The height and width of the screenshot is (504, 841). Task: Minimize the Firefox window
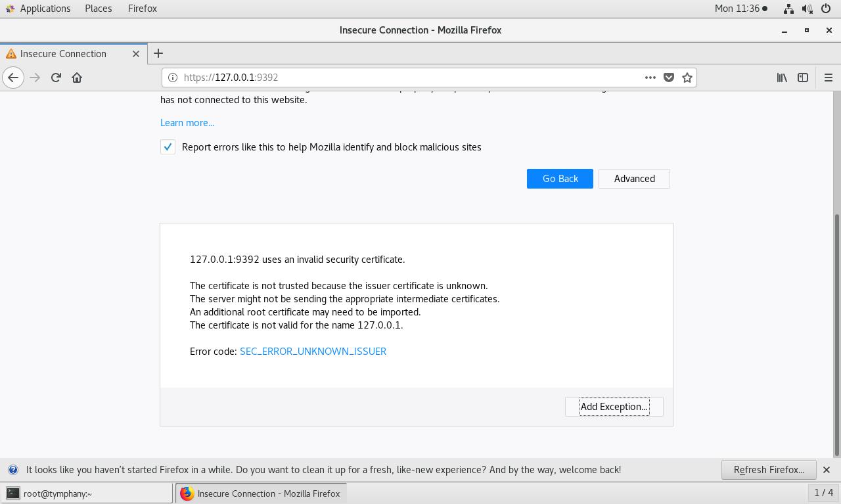pyautogui.click(x=784, y=30)
